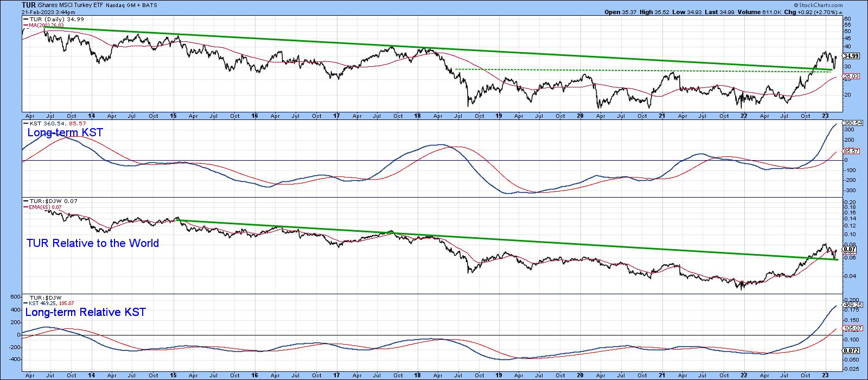Select the iShares MSCI Turkey ETF title text
Image resolution: width=868 pixels, height=380 pixels.
(70, 5)
